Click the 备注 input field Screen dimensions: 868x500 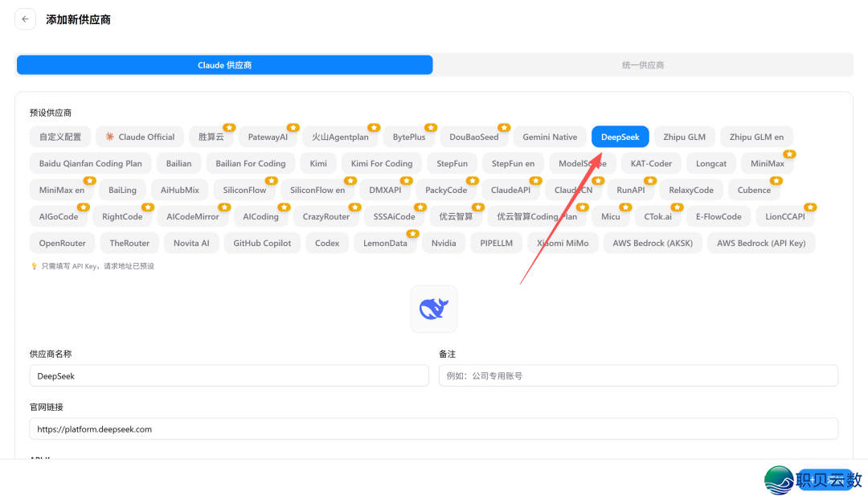[638, 376]
